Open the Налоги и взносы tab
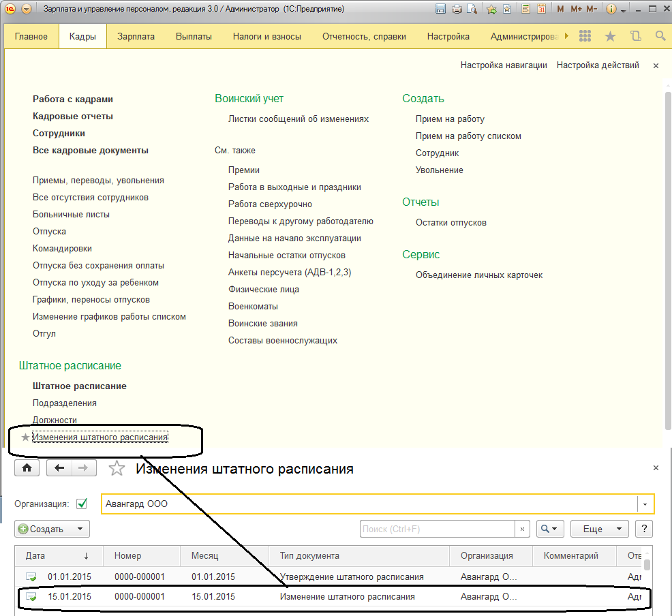The image size is (672, 616). pyautogui.click(x=266, y=36)
